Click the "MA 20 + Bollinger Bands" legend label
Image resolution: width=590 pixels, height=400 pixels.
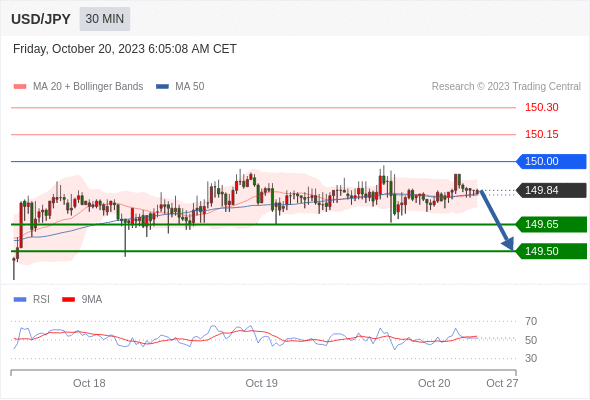pyautogui.click(x=88, y=87)
